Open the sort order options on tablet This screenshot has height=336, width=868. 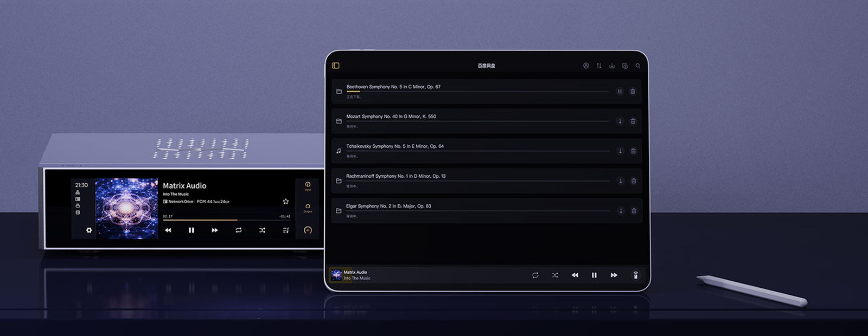(599, 66)
